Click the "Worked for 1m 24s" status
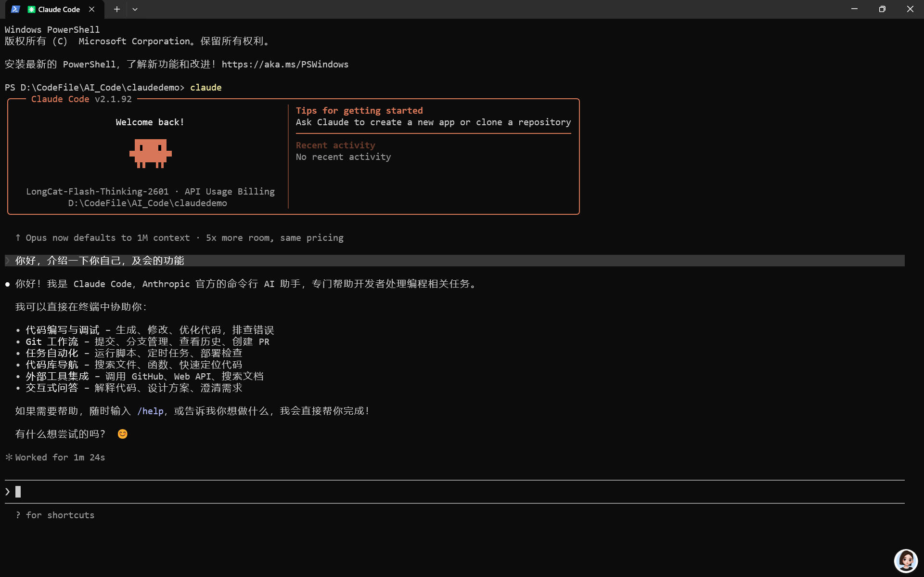The width and height of the screenshot is (924, 577). tap(60, 458)
